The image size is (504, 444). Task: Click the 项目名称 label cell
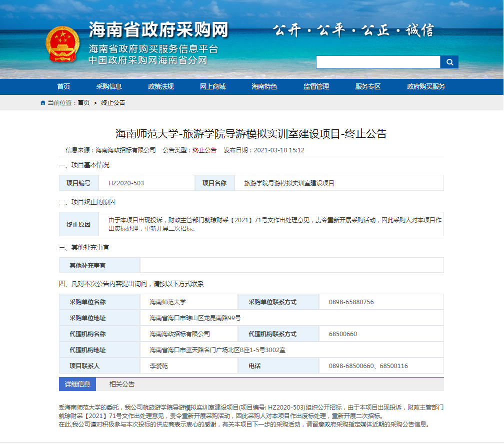point(214,183)
